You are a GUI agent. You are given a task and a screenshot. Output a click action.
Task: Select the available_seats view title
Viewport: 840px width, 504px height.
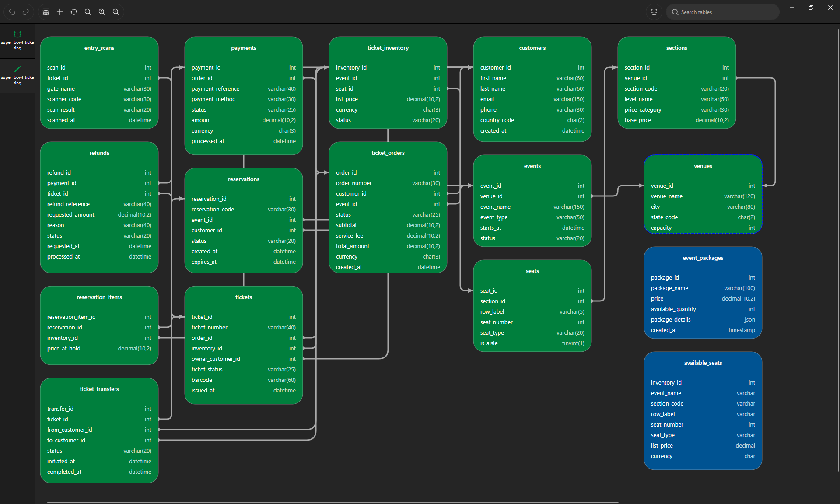pos(703,363)
